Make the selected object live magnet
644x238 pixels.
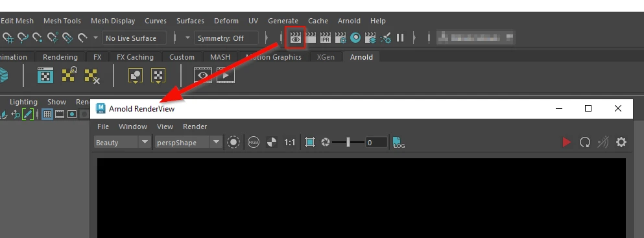click(82, 38)
